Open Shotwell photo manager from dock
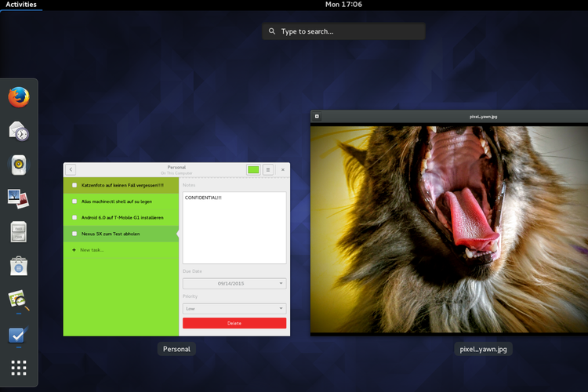Screen dimensions: 588x392 click(19, 198)
